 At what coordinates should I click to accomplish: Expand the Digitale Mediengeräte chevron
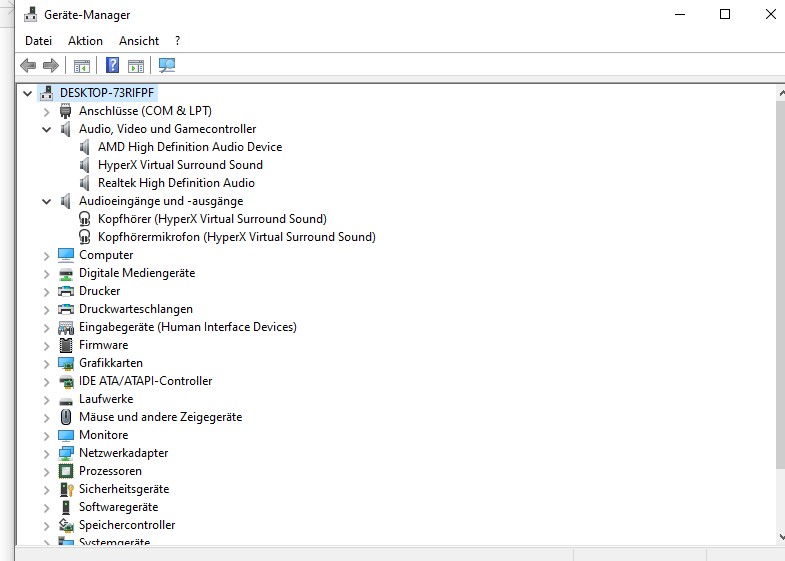47,274
